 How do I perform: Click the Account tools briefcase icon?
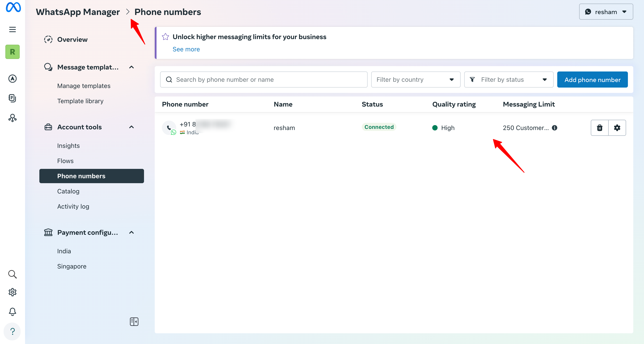[48, 127]
